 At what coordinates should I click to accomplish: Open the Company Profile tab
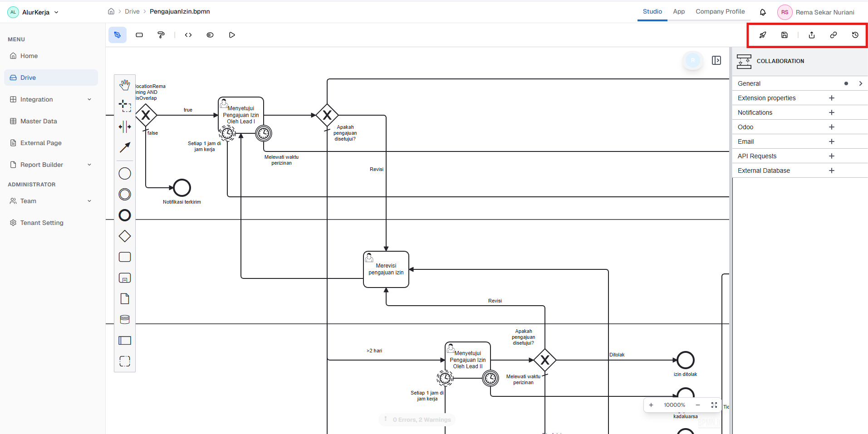[x=720, y=12]
